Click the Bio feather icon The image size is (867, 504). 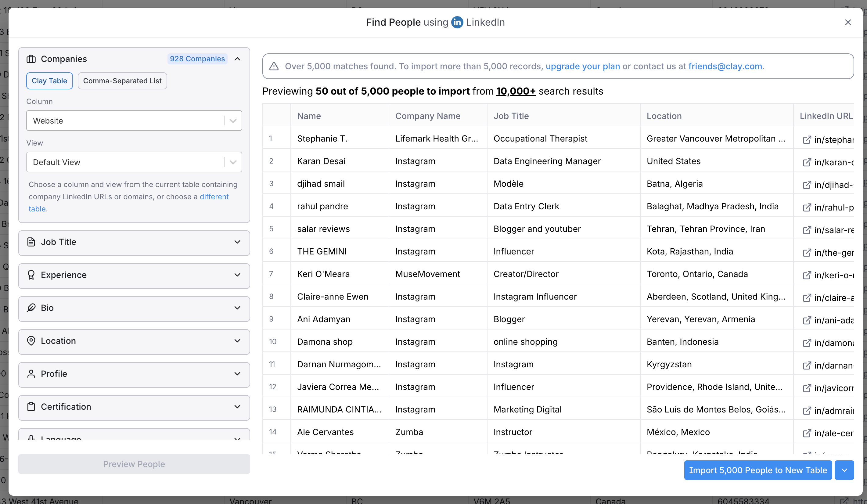[31, 308]
